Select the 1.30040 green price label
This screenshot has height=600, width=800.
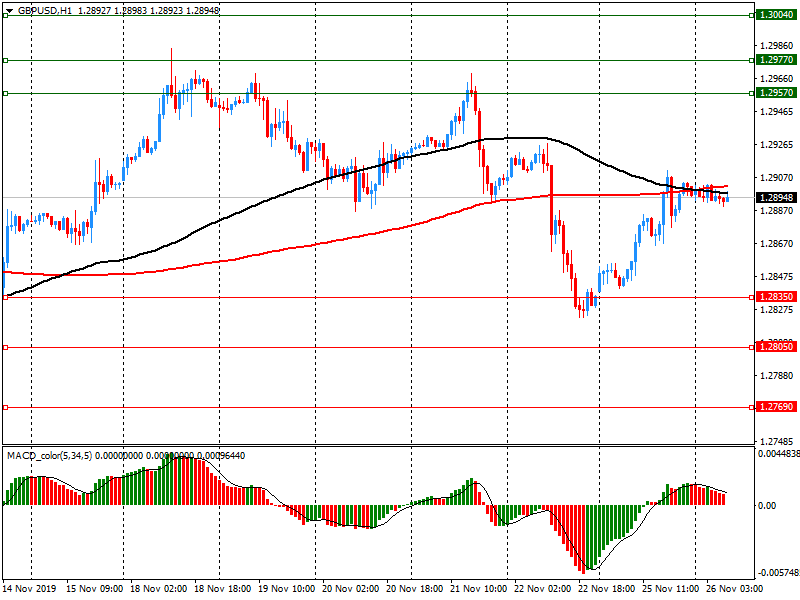click(776, 15)
